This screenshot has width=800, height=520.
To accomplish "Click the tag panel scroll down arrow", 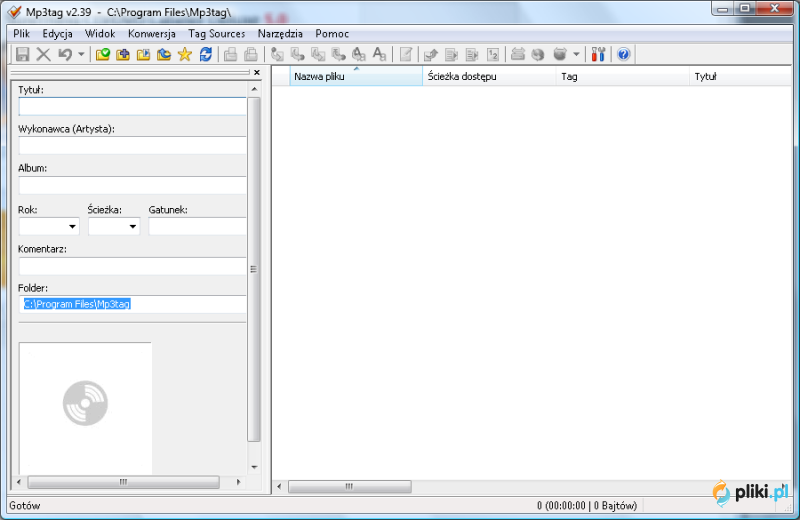I will tap(254, 467).
